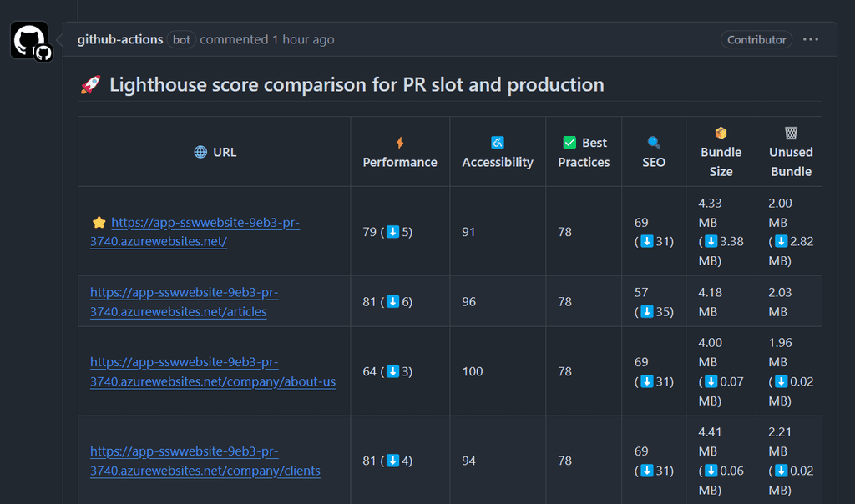Click the package icon beside Bundle Size
Screen dimensions: 855x504
tap(721, 132)
